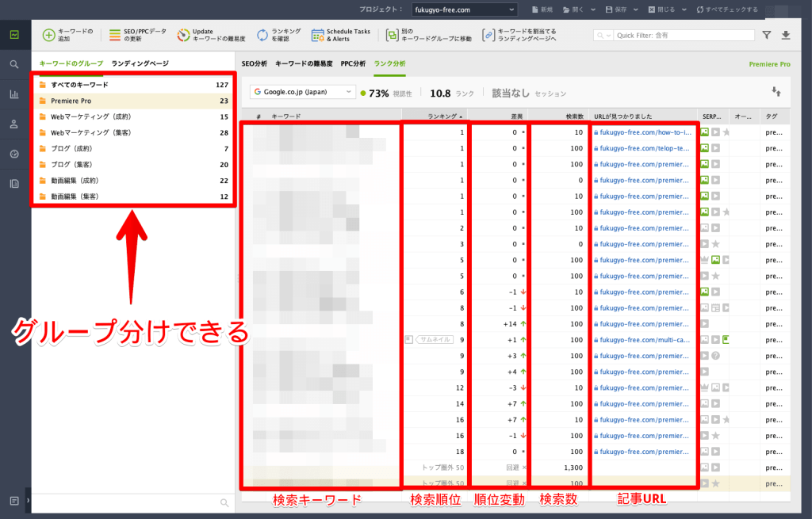Open Google.co.jp (Japan) search engine dropdown
Image resolution: width=812 pixels, height=519 pixels.
click(x=303, y=92)
